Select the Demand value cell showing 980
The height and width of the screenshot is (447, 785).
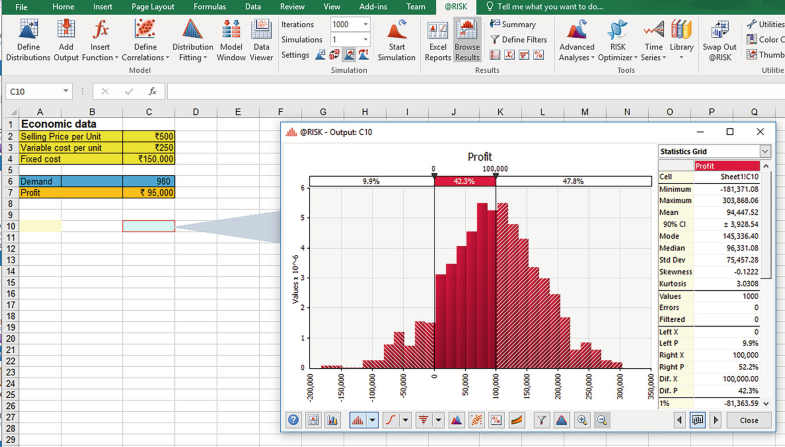[148, 181]
